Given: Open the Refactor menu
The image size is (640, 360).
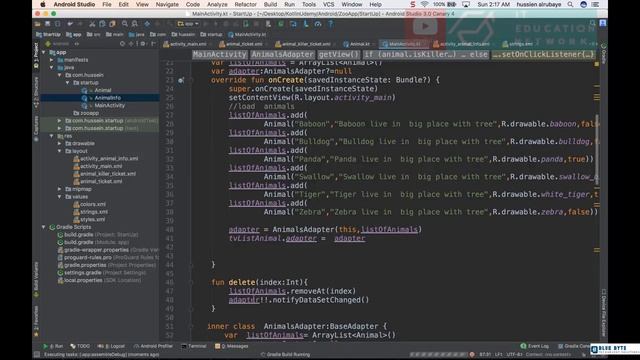Looking at the screenshot, I should 245,4.
